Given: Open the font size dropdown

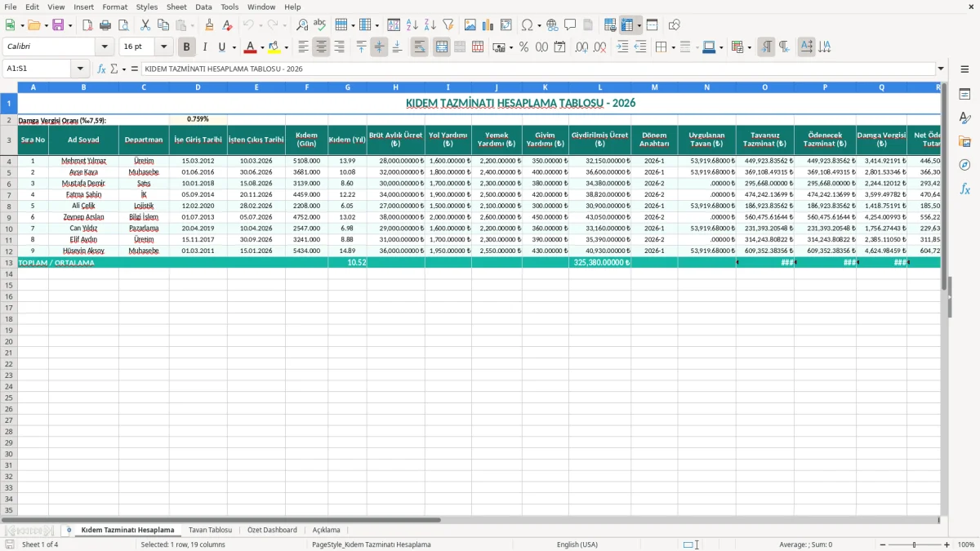Looking at the screenshot, I should (x=163, y=47).
